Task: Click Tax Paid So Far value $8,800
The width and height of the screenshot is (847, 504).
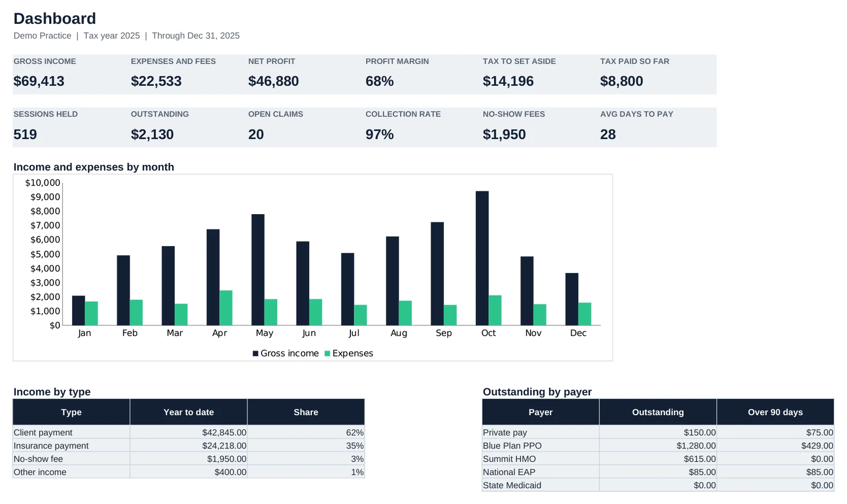Action: coord(621,81)
